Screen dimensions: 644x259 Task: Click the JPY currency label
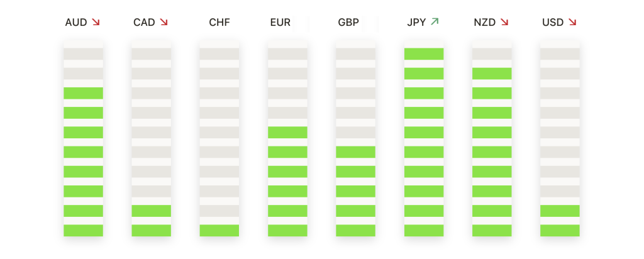click(x=416, y=23)
